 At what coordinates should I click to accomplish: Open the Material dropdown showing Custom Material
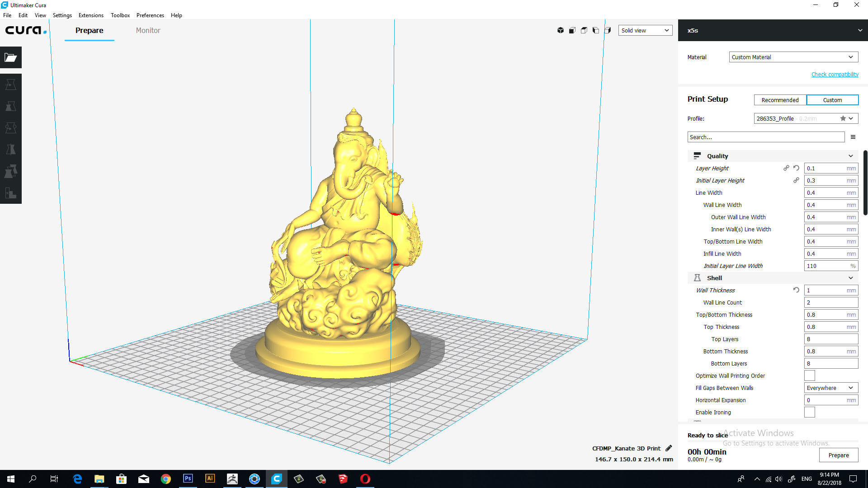(793, 57)
